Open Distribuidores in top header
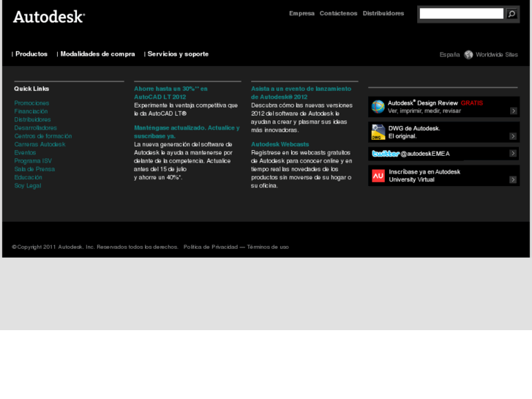 point(383,13)
